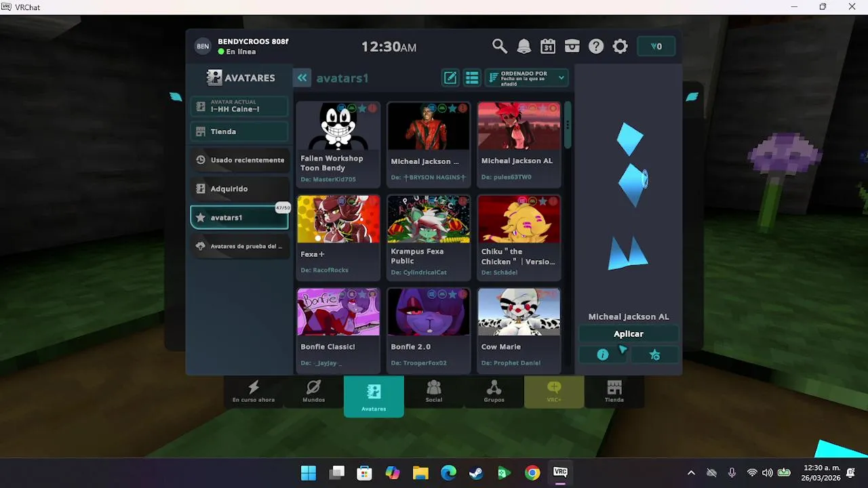Open Avatar actual HH Caine entry

coord(239,106)
